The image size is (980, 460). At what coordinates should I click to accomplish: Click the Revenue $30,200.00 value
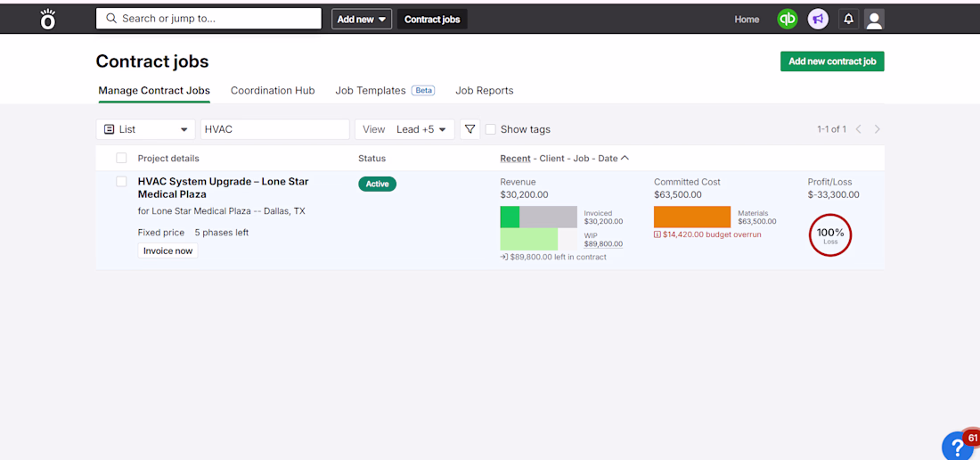pos(524,194)
